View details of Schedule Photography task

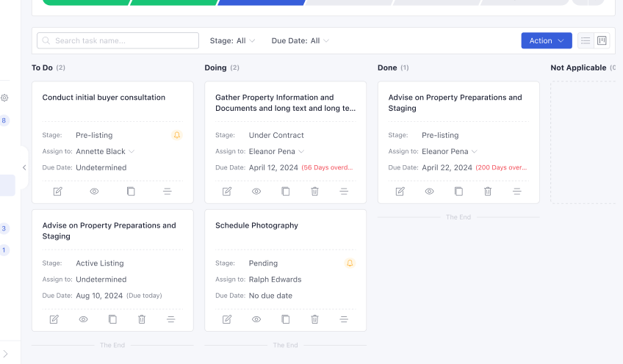pos(256,319)
